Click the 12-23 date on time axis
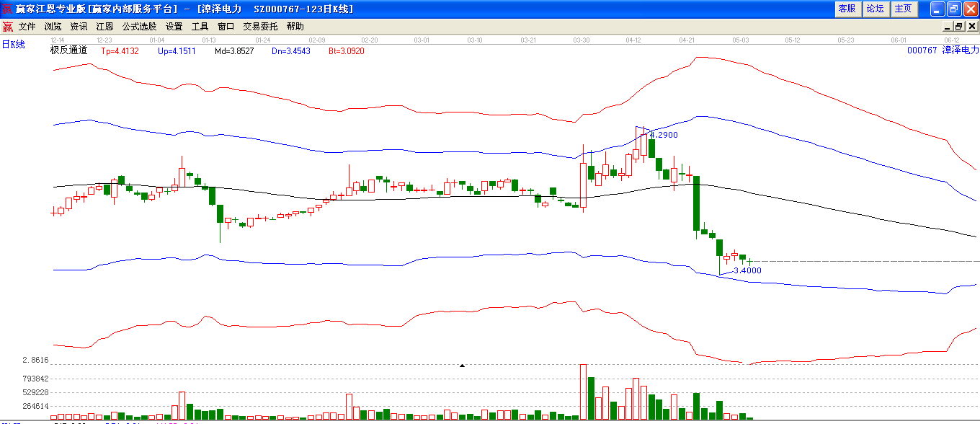This screenshot has width=980, height=424. tap(104, 40)
